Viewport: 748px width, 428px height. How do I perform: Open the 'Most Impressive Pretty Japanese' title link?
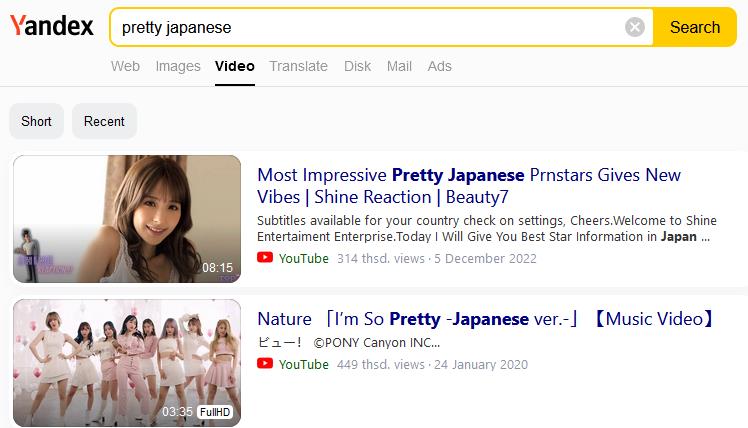[x=469, y=186]
